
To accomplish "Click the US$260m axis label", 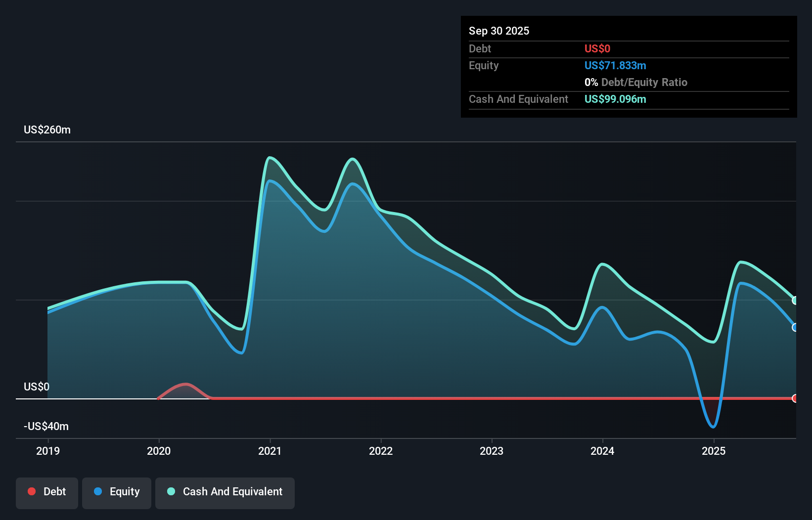I will click(x=47, y=130).
